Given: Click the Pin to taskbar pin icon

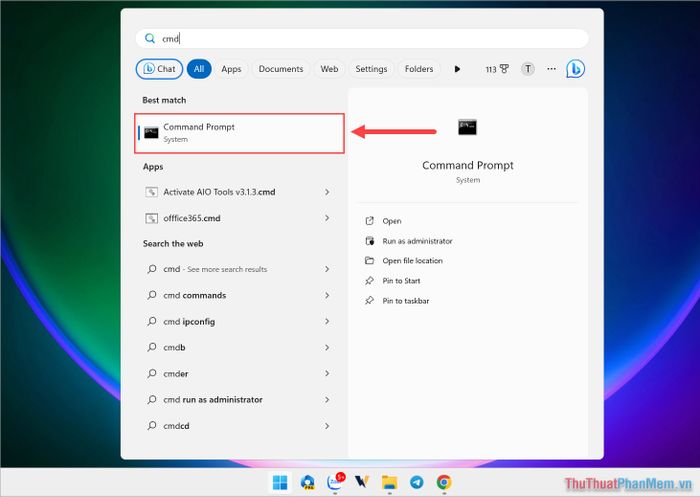Looking at the screenshot, I should [x=369, y=301].
